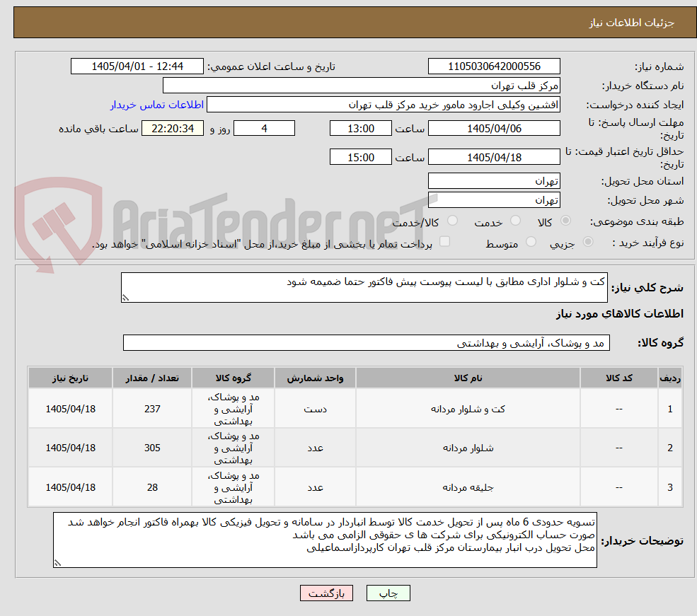Click the quantity cell 305
Screen dimensions: 697x616
click(152, 448)
